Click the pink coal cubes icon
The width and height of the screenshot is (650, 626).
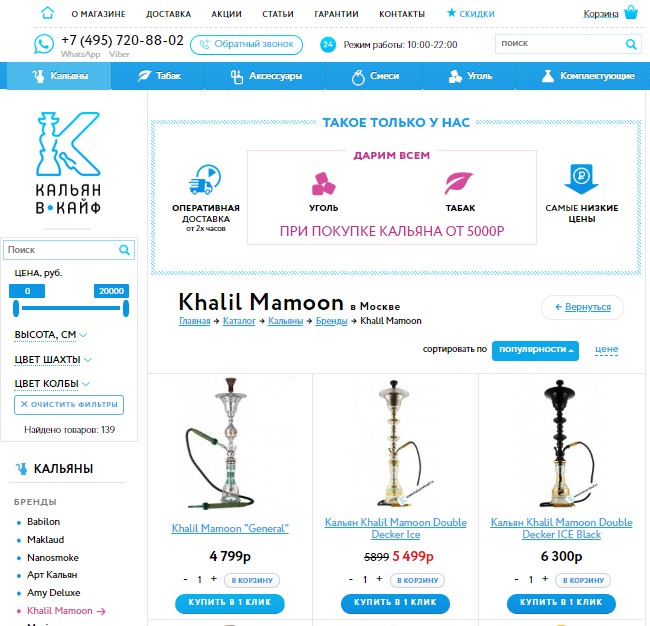click(323, 184)
